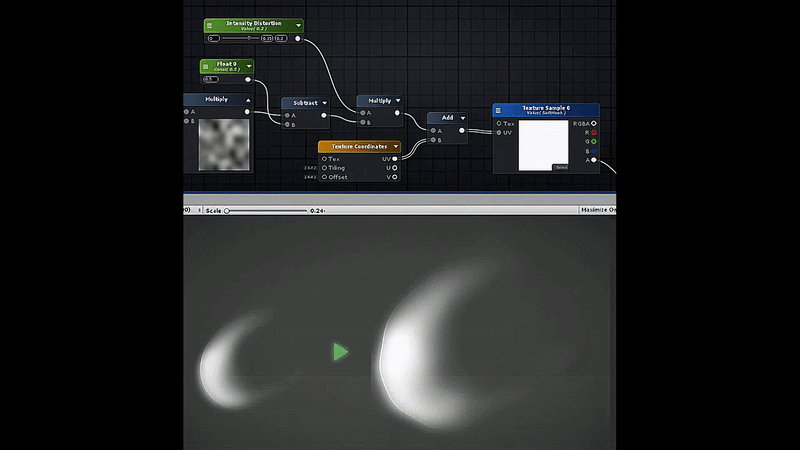Click the Add node output port
This screenshot has width=800, height=450.
(x=461, y=130)
